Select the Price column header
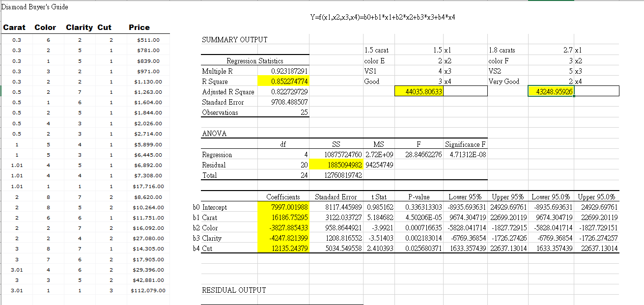This screenshot has width=644, height=305. pyautogui.click(x=139, y=28)
